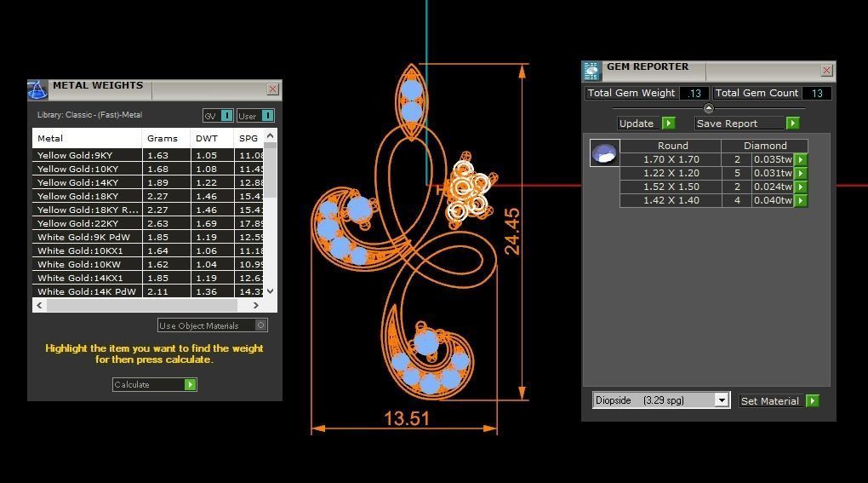Click the metal table scroll-down arrow
The height and width of the screenshot is (483, 868).
[x=270, y=291]
